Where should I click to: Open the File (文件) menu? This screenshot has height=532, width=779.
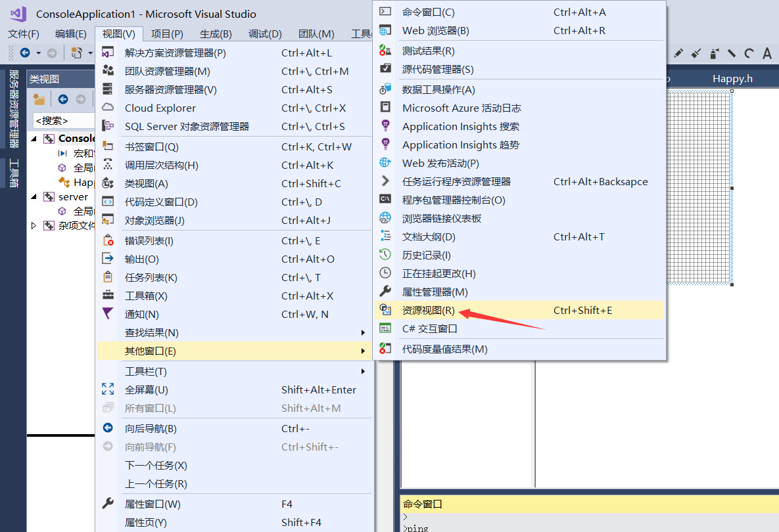click(x=24, y=33)
